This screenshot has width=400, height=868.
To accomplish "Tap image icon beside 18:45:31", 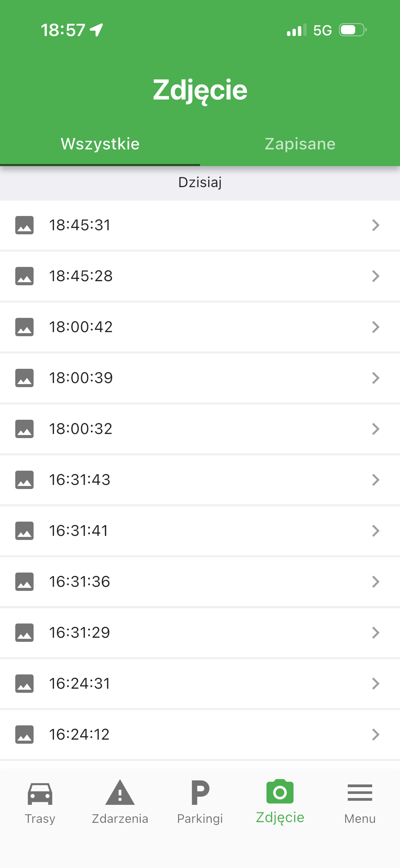I will tap(24, 225).
